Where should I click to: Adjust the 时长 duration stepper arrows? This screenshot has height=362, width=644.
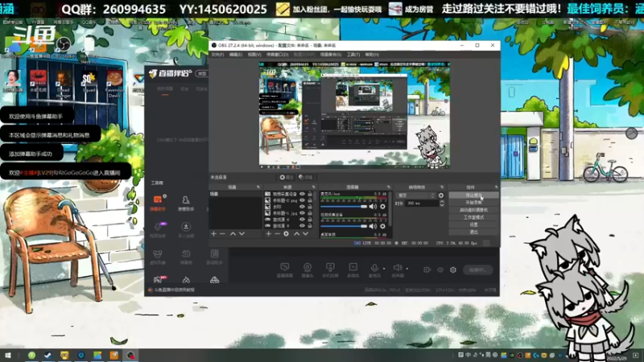pyautogui.click(x=441, y=204)
